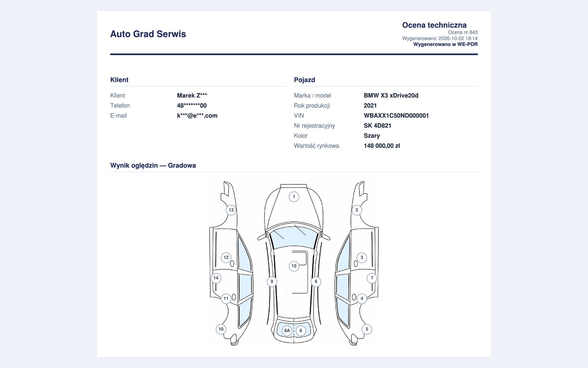Click rear quarter marker 10
The width and height of the screenshot is (588, 368).
coord(221,329)
